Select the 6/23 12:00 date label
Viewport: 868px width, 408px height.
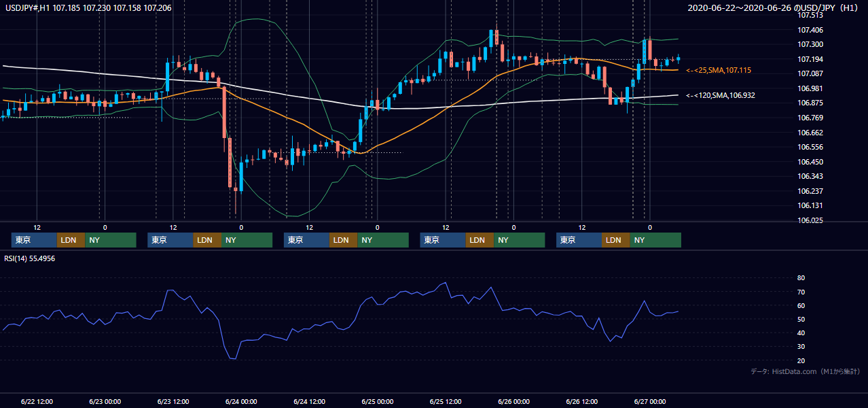point(173,401)
